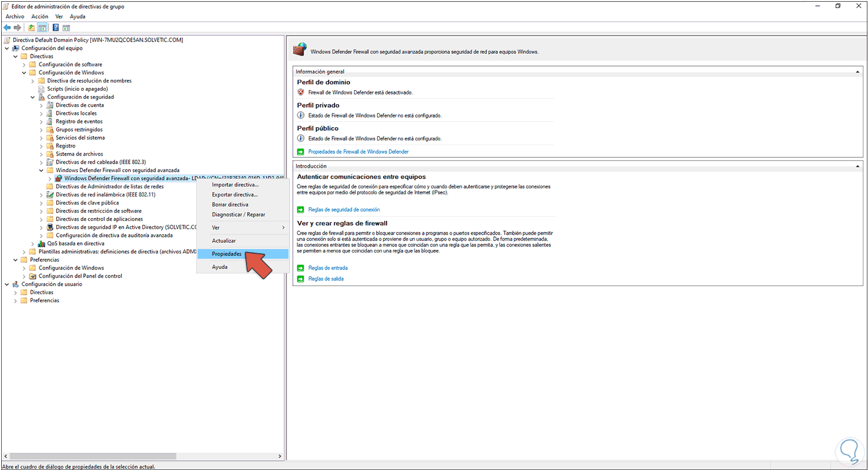Choose Exportar directiva... from the context menu

(x=243, y=195)
